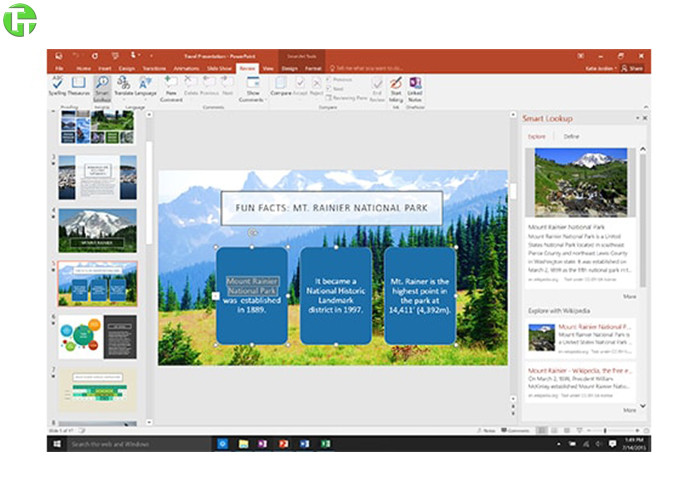700x500 pixels.
Task: Run the Spelling check in the ribbon
Action: 57,84
